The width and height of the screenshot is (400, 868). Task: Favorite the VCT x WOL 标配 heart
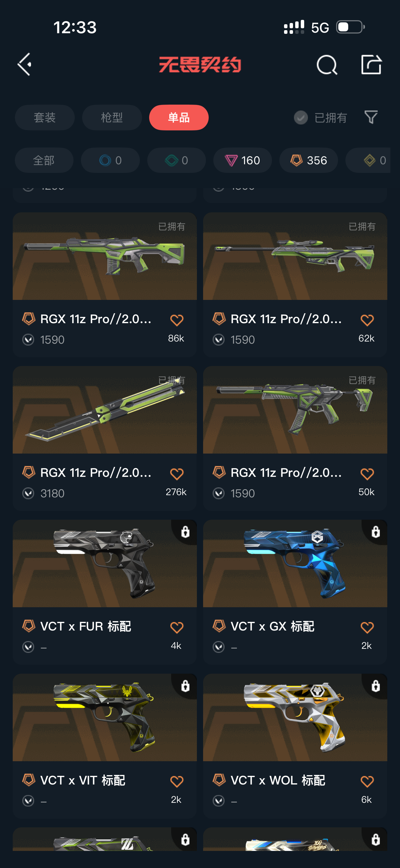click(x=367, y=781)
